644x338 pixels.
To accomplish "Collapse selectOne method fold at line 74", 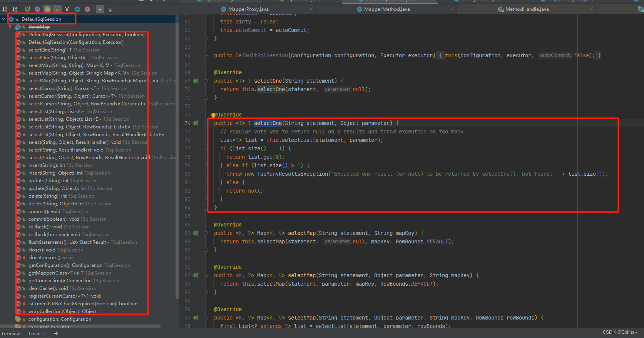I will [206, 123].
